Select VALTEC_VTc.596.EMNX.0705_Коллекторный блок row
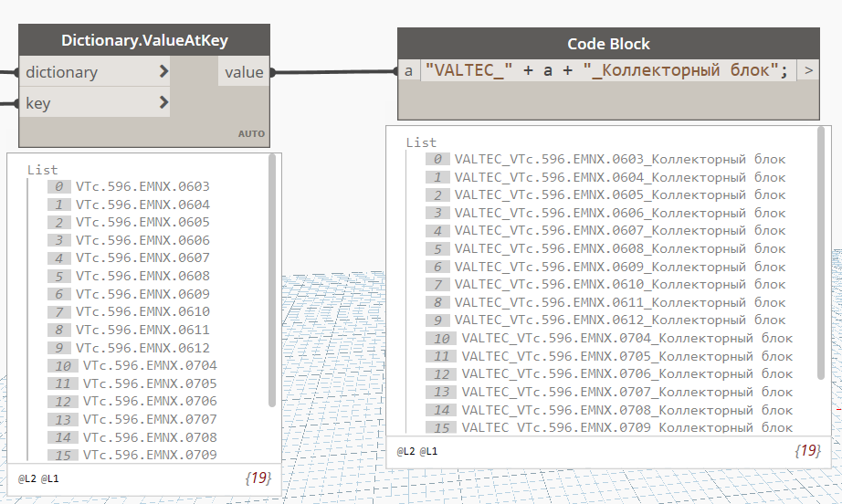Image resolution: width=842 pixels, height=504 pixels. tap(627, 356)
